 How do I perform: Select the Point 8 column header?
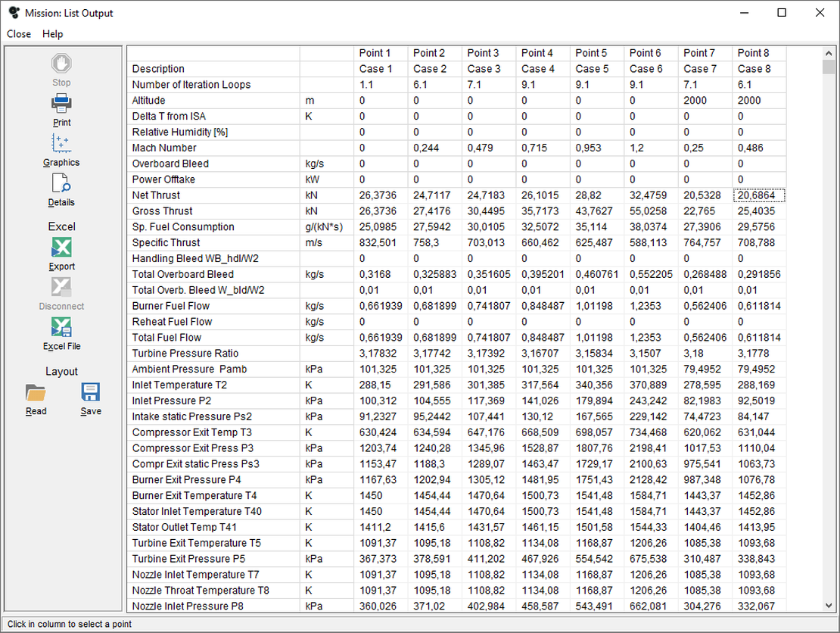click(x=753, y=53)
